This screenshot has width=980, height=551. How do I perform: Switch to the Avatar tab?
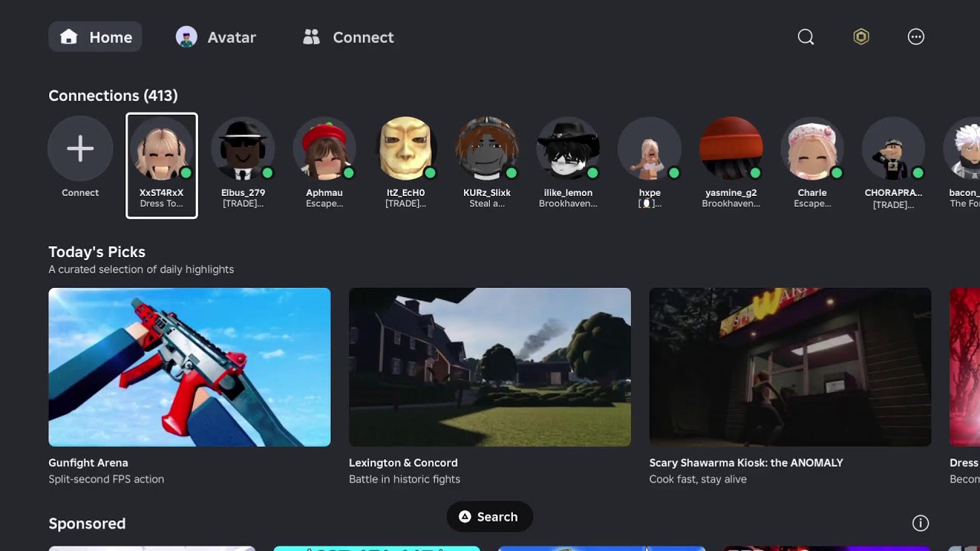[216, 37]
